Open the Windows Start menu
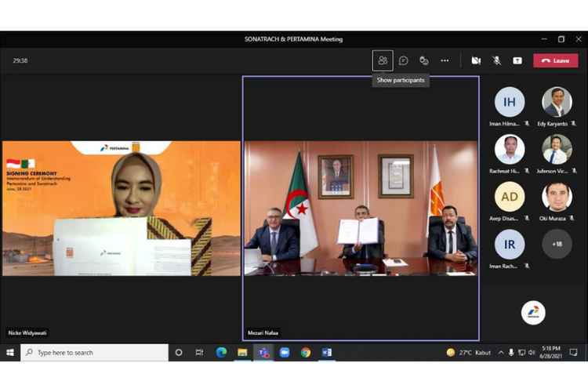 [x=10, y=353]
